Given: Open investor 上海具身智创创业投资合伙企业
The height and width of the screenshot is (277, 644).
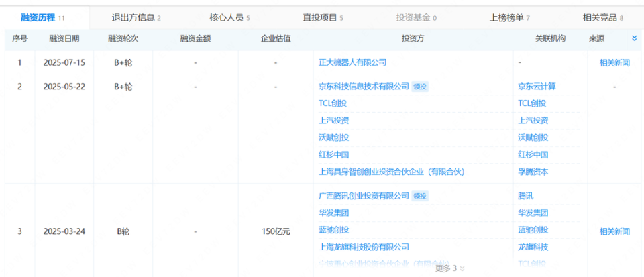Looking at the screenshot, I should coord(391,172).
